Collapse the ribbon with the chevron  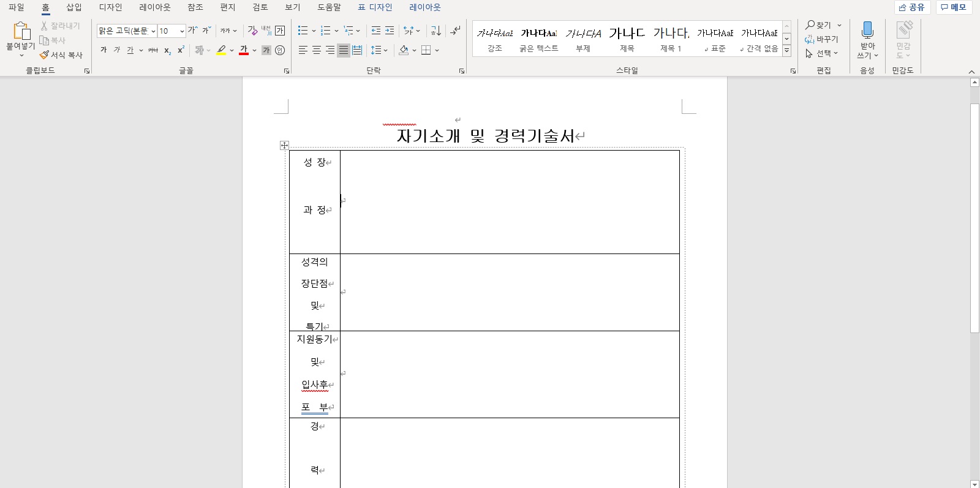[x=971, y=72]
